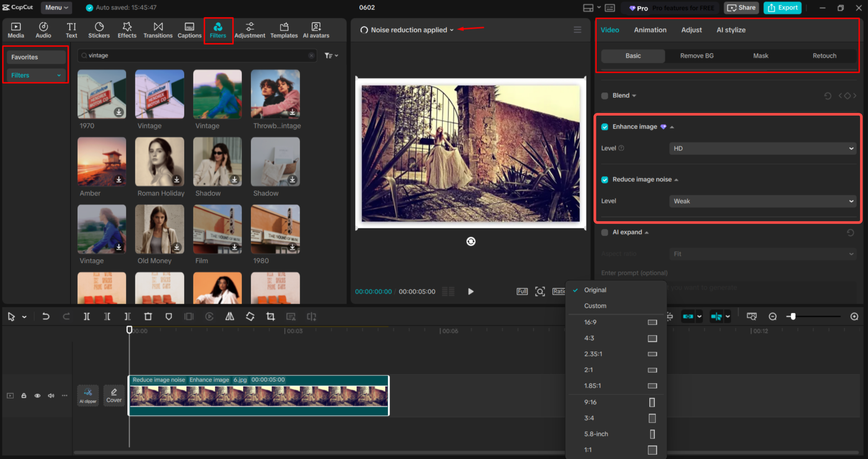Expand the Noise reduction applied dropdown

[x=452, y=30]
